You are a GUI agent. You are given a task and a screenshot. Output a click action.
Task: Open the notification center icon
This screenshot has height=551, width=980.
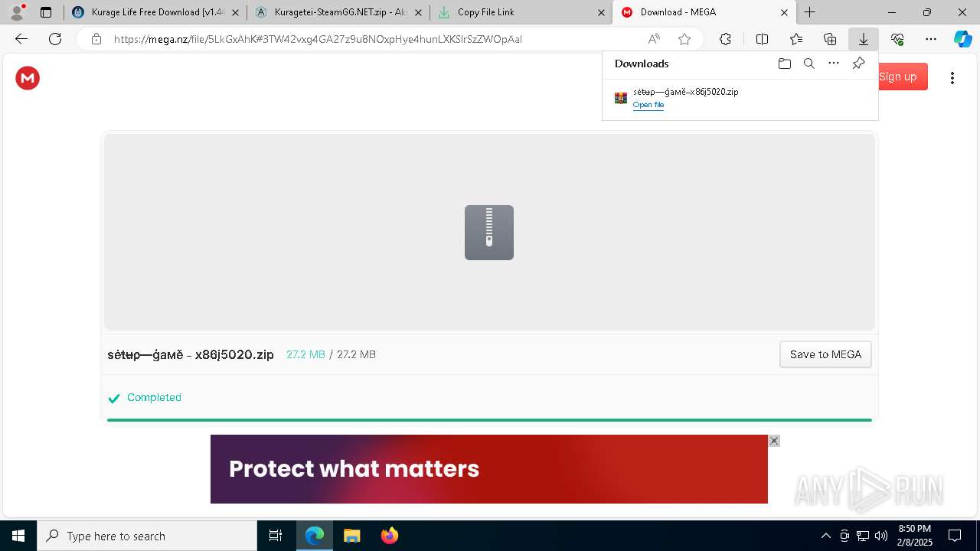click(x=955, y=536)
